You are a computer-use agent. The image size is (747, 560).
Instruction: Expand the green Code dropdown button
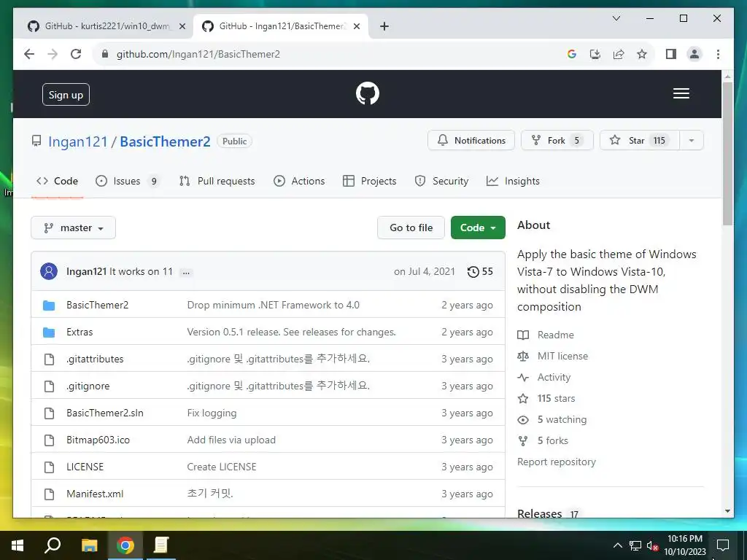click(478, 228)
